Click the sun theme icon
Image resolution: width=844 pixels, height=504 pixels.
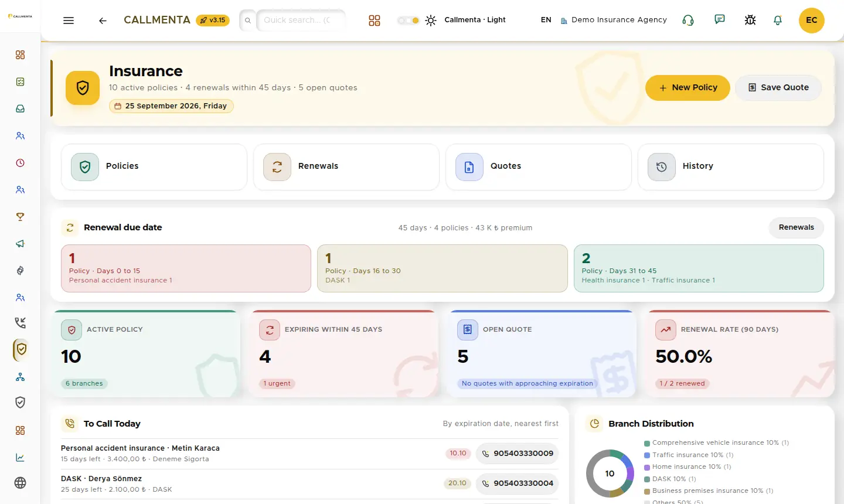coord(431,21)
